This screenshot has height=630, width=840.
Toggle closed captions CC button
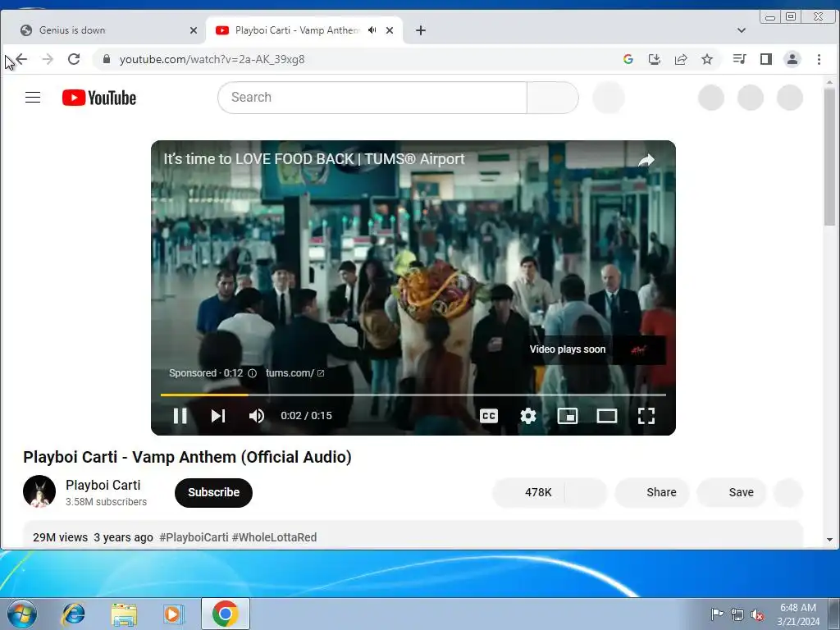click(x=489, y=416)
